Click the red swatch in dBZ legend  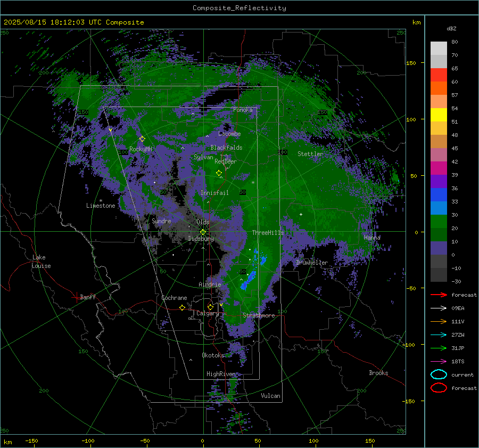439,75
